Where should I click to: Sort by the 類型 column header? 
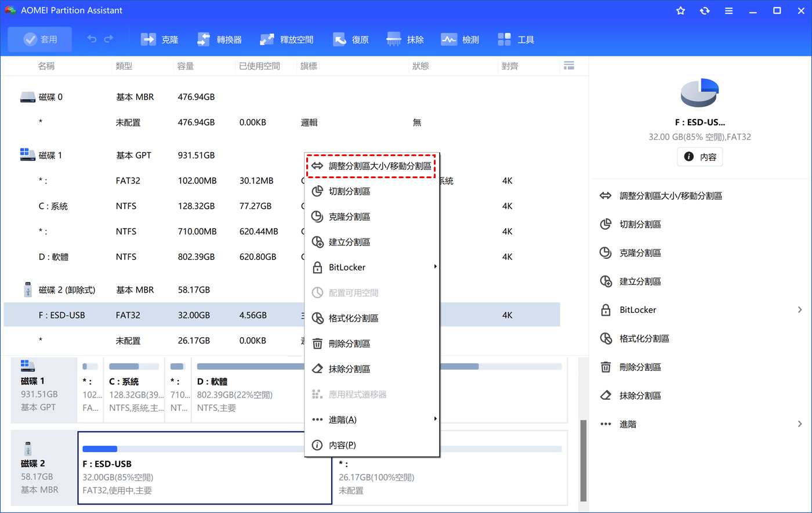pyautogui.click(x=124, y=66)
